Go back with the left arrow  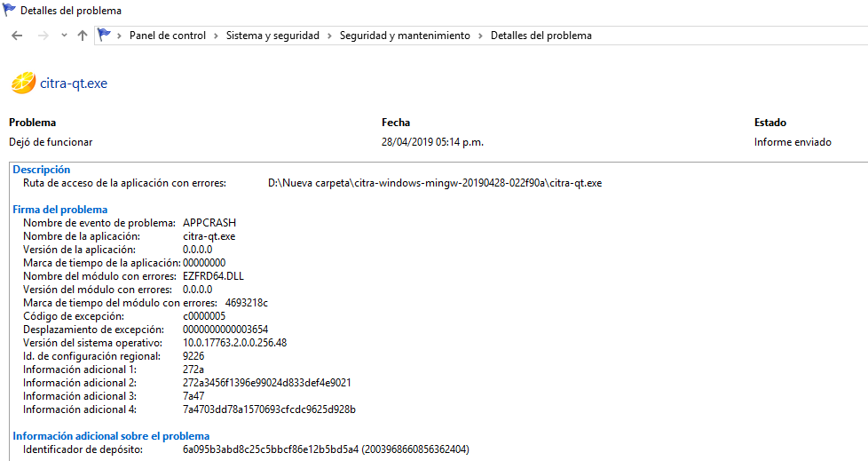(x=17, y=36)
